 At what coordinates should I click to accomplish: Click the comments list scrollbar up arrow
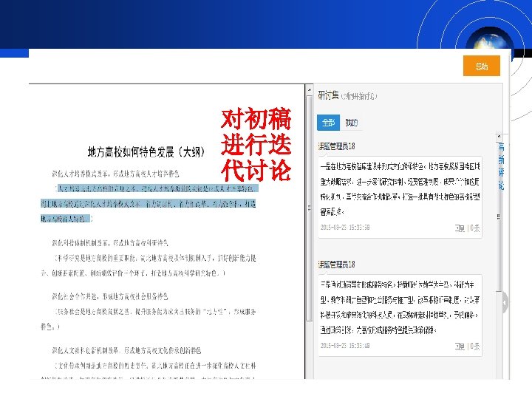click(499, 137)
